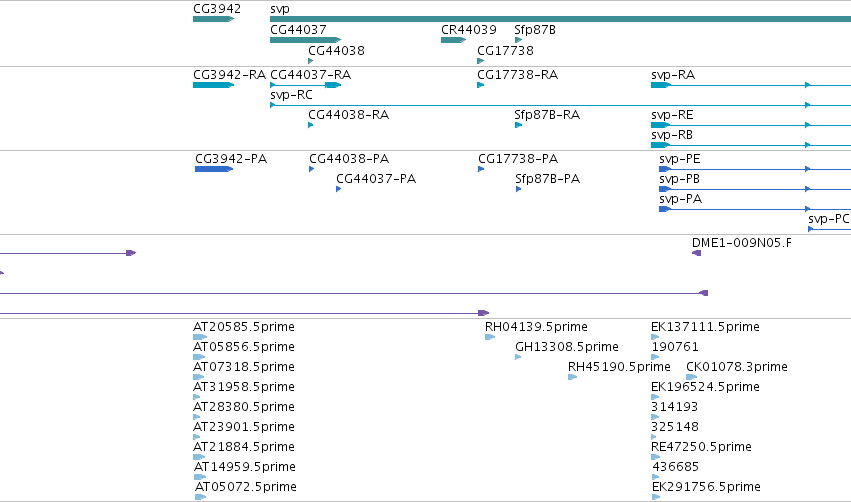Click the CR44039 gene arrow
Image resolution: width=851 pixels, height=502 pixels.
click(454, 40)
